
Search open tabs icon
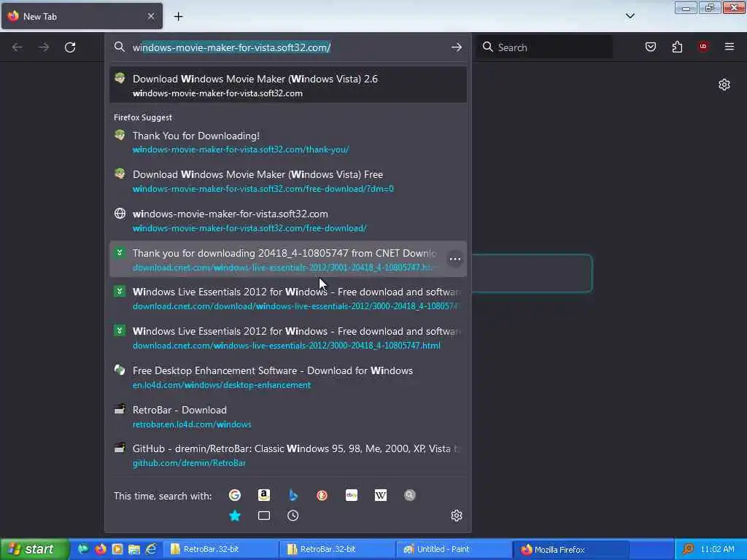pos(264,516)
